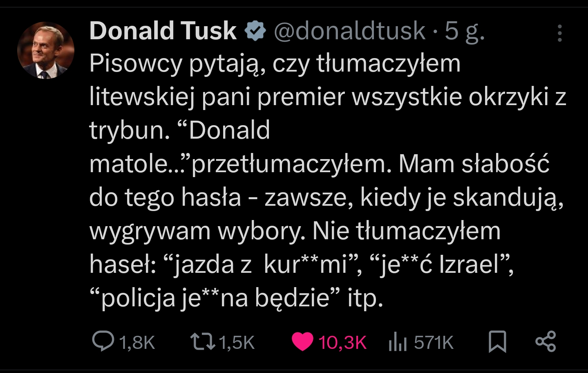Image resolution: width=588 pixels, height=373 pixels.
Task: Click the display name Donald Tusk
Action: [163, 31]
